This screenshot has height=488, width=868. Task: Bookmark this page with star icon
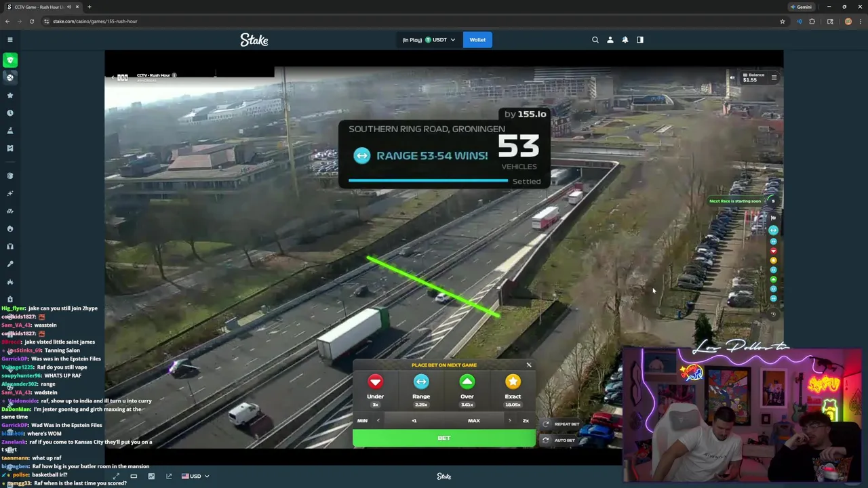(x=782, y=21)
